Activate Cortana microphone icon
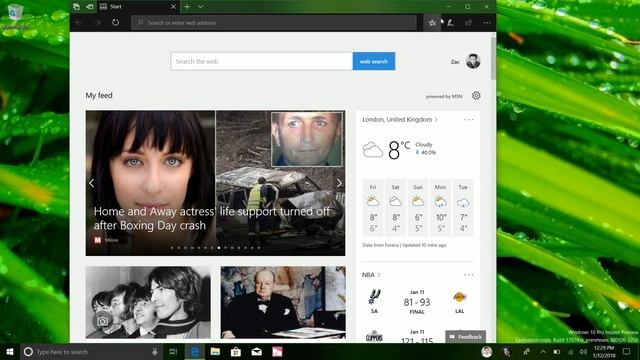The image size is (640, 360). coord(155,351)
